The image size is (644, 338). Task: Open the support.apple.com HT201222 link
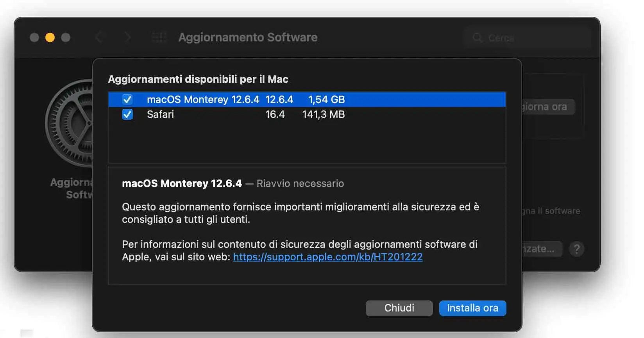click(327, 257)
